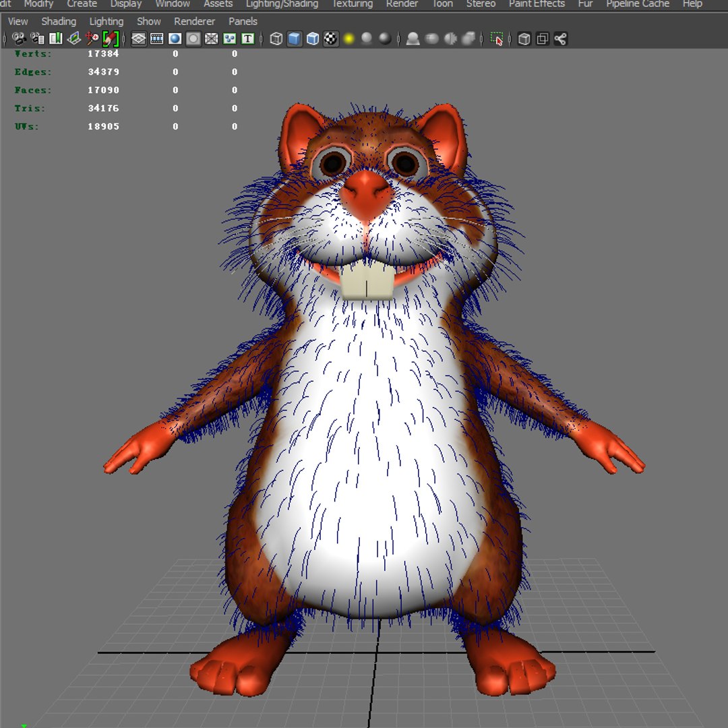
Task: Open the Window menu
Action: 173,4
